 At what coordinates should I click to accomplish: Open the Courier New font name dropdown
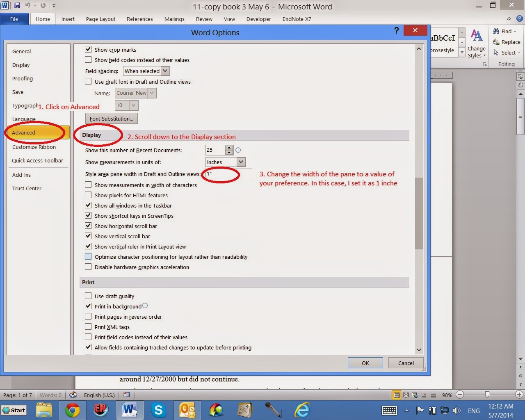click(152, 93)
